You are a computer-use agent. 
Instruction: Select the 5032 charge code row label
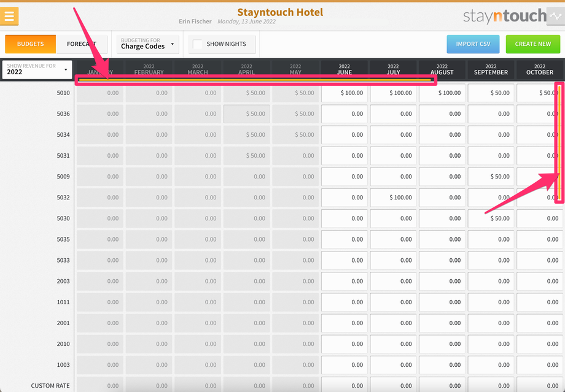pyautogui.click(x=63, y=198)
